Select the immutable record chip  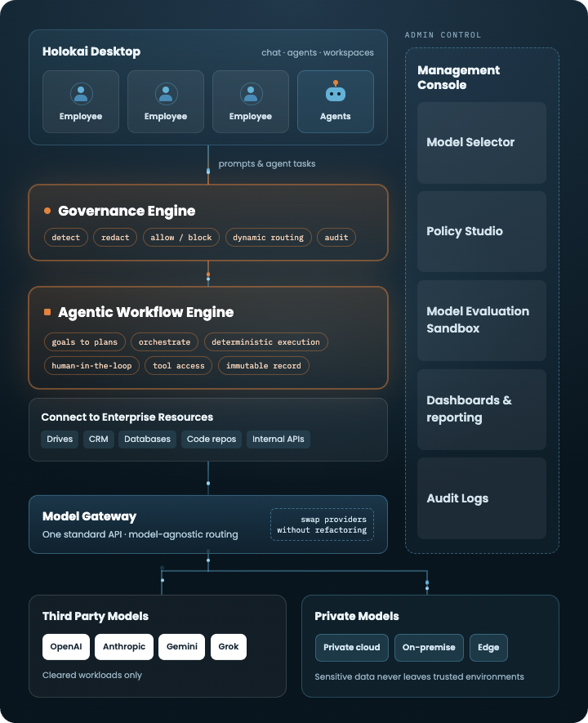point(264,366)
